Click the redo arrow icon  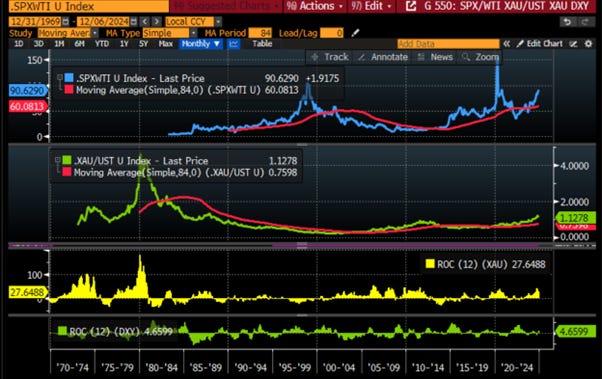click(x=585, y=22)
